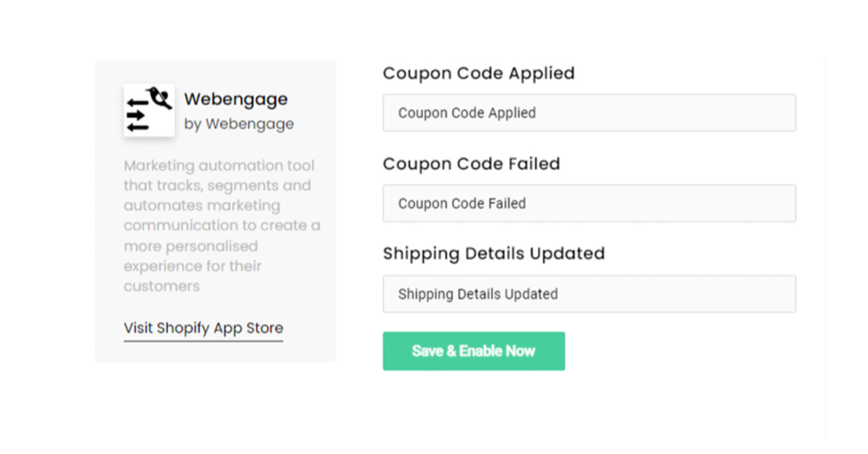Click "communication to create a" description line
868x454 pixels.
click(x=221, y=226)
